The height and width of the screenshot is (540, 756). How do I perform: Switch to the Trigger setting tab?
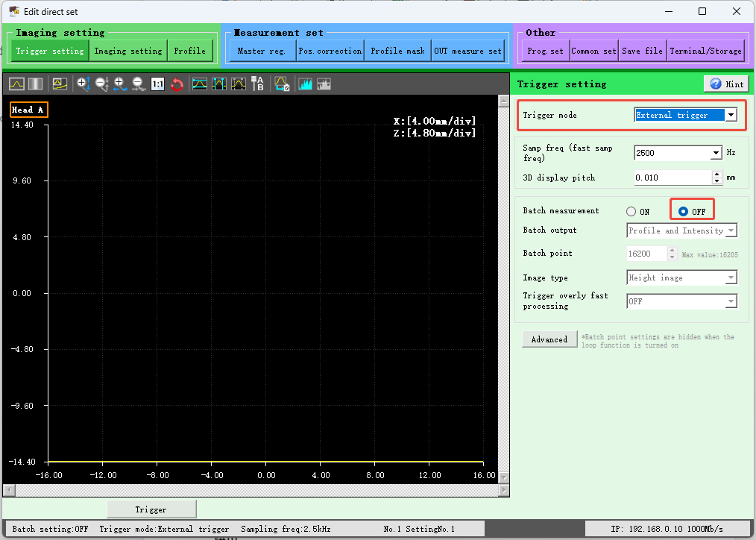click(x=50, y=51)
